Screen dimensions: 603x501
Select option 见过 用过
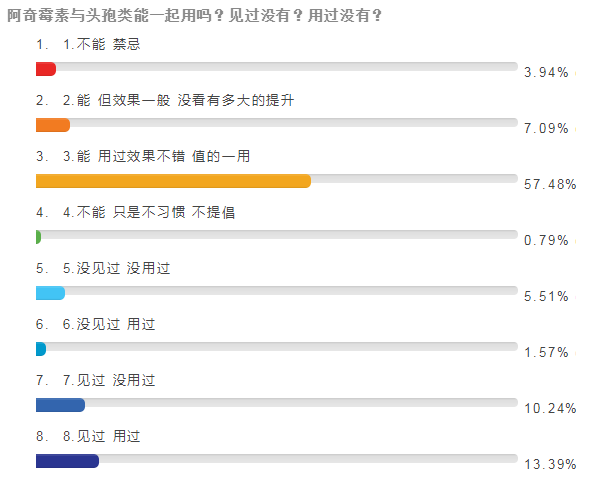[102, 436]
